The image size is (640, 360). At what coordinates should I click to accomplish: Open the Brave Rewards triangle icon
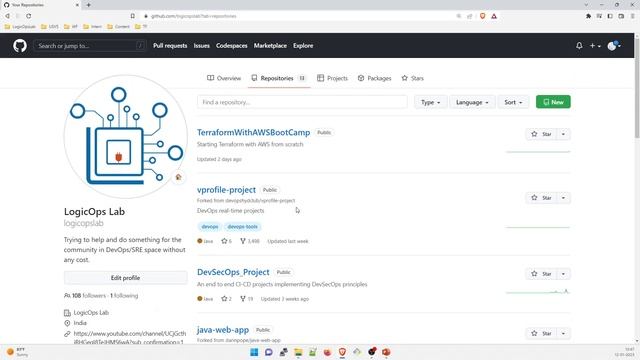494,16
